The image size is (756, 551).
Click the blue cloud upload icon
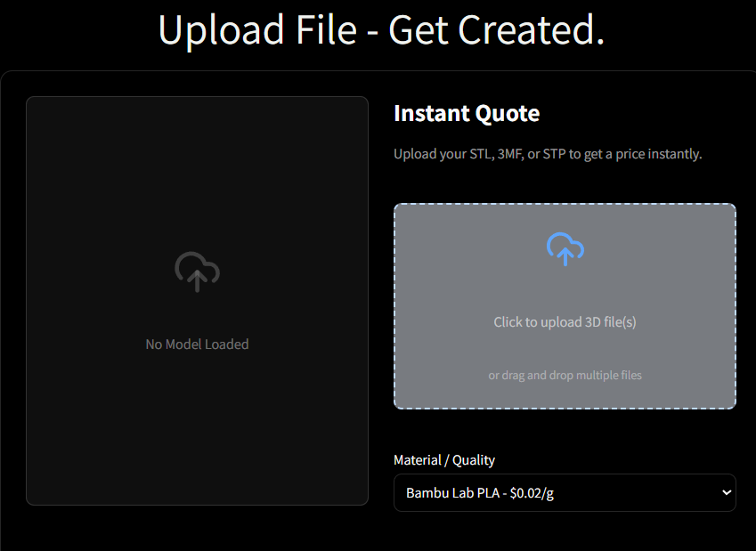pos(565,248)
